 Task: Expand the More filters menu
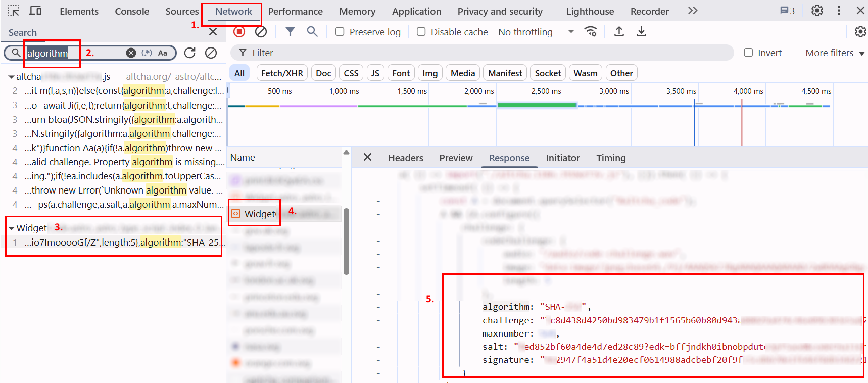coord(835,53)
